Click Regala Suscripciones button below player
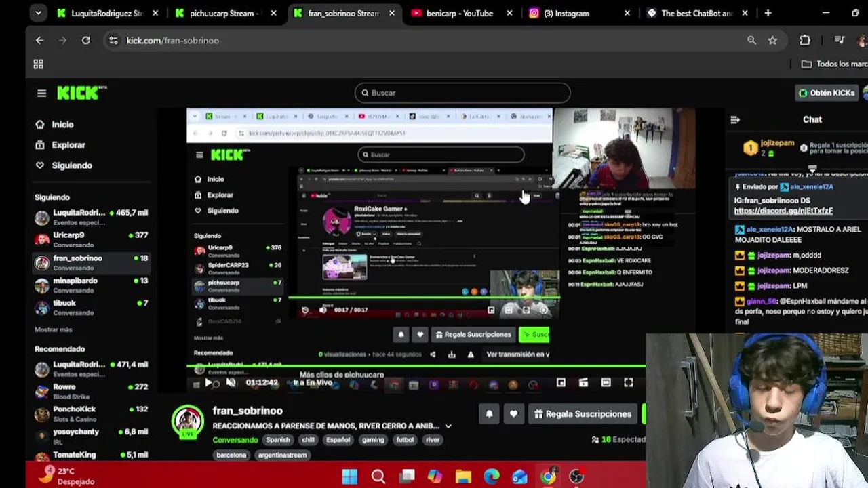Screen dimensions: 868x488 pyautogui.click(x=583, y=414)
